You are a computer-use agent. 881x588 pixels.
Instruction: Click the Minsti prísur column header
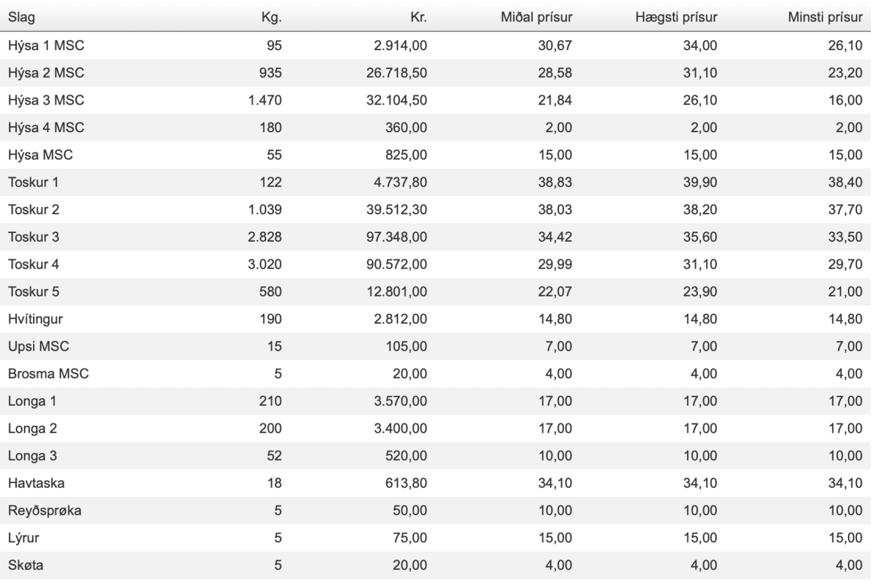[825, 17]
